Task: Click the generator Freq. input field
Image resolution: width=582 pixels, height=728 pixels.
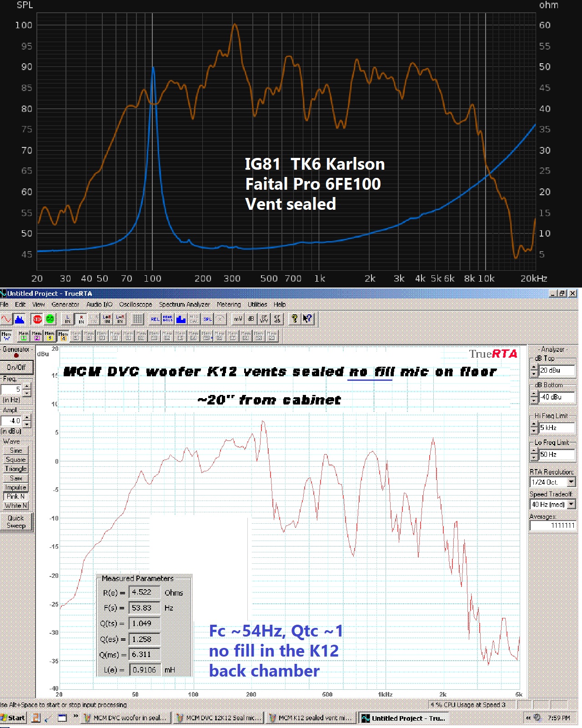Action: (11, 389)
